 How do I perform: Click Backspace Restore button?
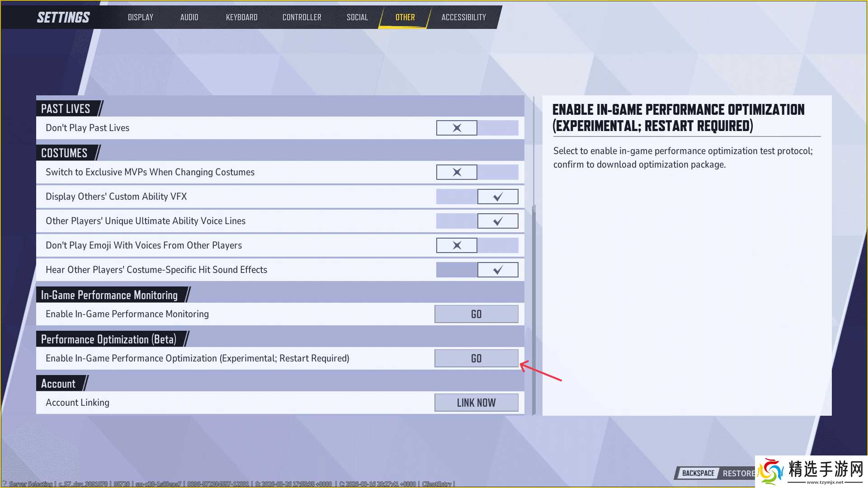point(714,473)
